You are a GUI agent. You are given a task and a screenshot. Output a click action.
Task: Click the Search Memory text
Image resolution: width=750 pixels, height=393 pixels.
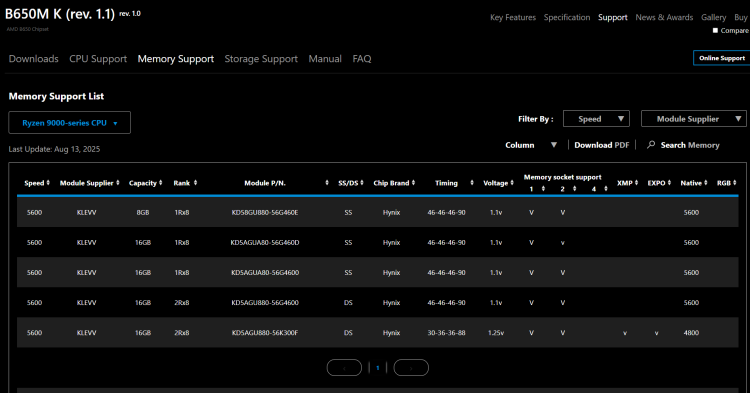690,145
